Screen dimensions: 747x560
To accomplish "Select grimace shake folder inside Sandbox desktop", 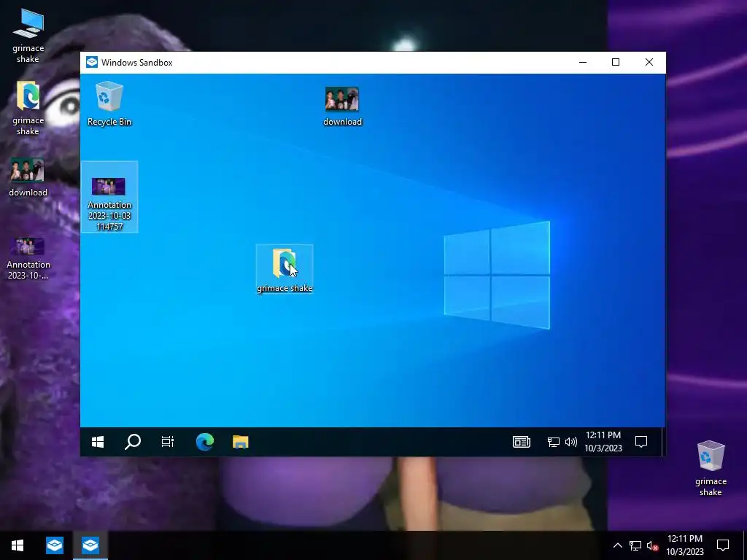I will pyautogui.click(x=285, y=269).
